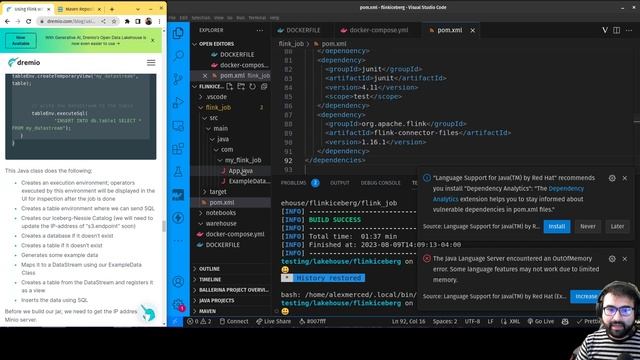Close the pom.xml editor tab
Image resolution: width=640 pixels, height=360 pixels.
(472, 30)
